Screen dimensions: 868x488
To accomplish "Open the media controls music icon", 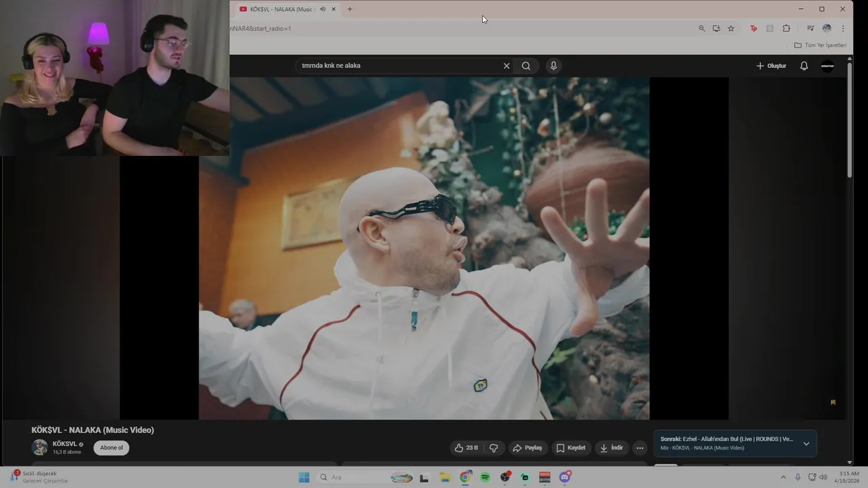I will point(810,28).
